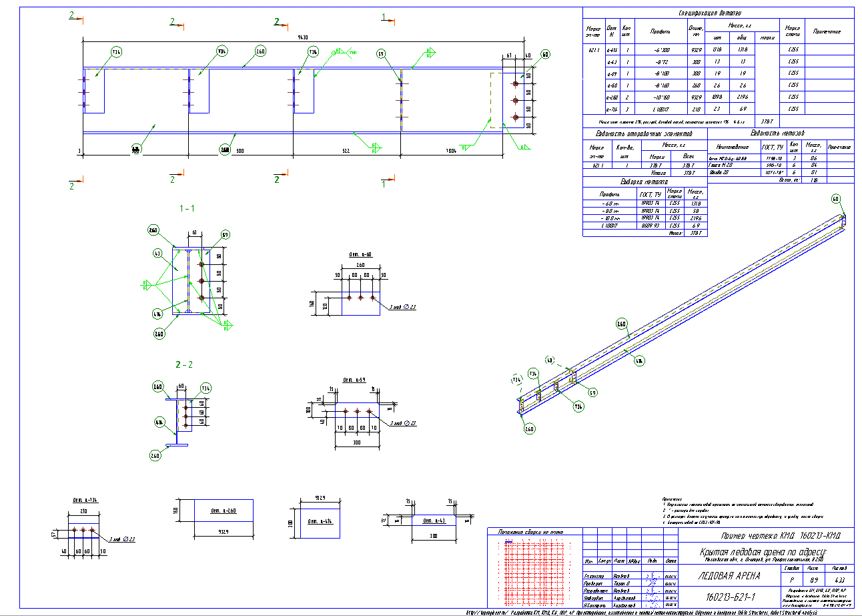Select the "210" dimension in Дет. к-Т34

pos(83,511)
